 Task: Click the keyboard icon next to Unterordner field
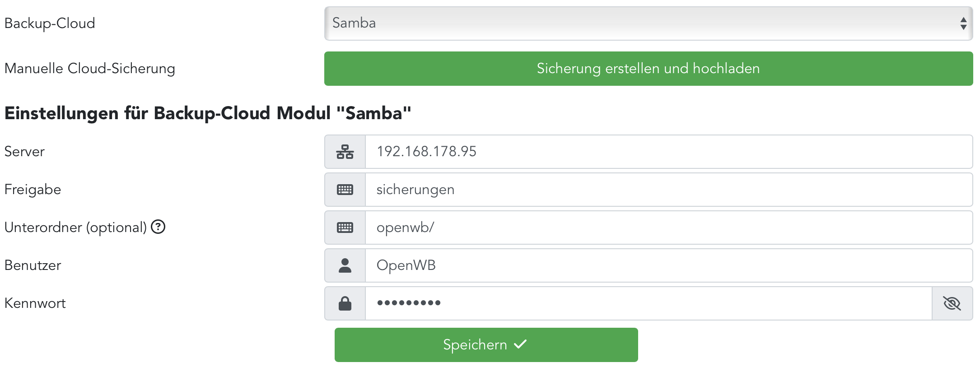(x=345, y=228)
